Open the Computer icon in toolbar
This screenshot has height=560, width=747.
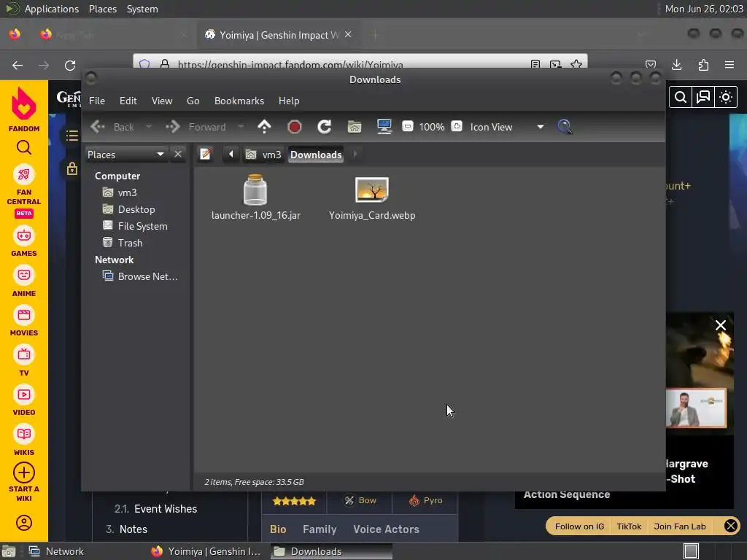pos(384,127)
